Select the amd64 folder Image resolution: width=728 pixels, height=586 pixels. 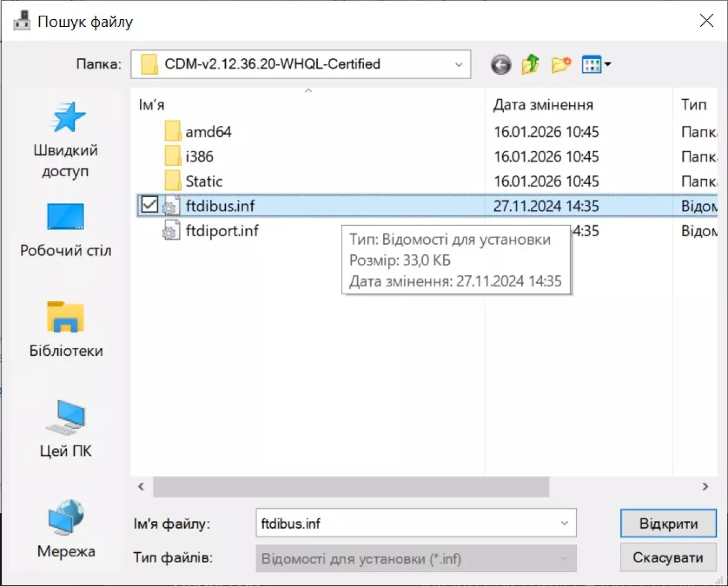(x=208, y=132)
